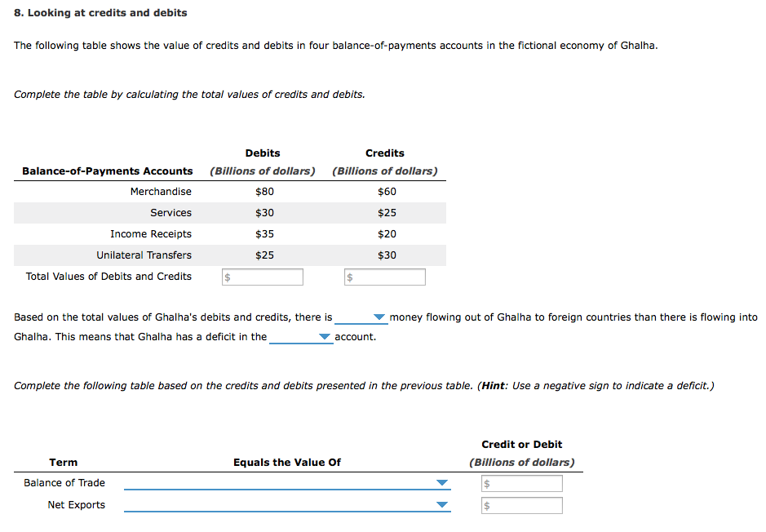Click the Credits column header

tap(385, 153)
